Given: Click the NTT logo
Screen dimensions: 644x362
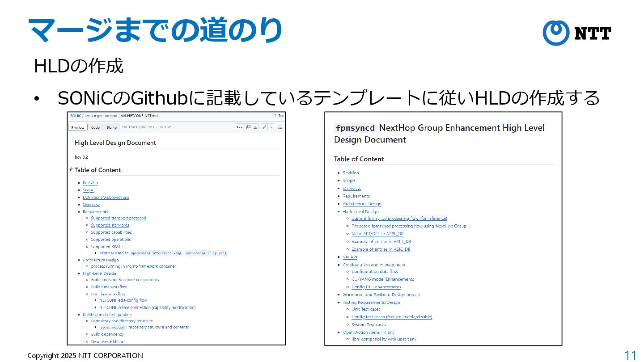Looking at the screenshot, I should tap(576, 33).
